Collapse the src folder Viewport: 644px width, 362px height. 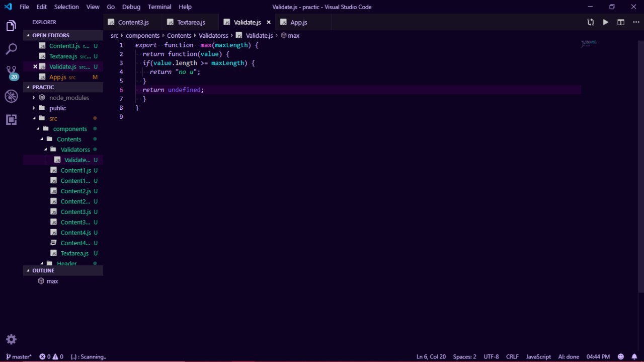click(x=63, y=118)
